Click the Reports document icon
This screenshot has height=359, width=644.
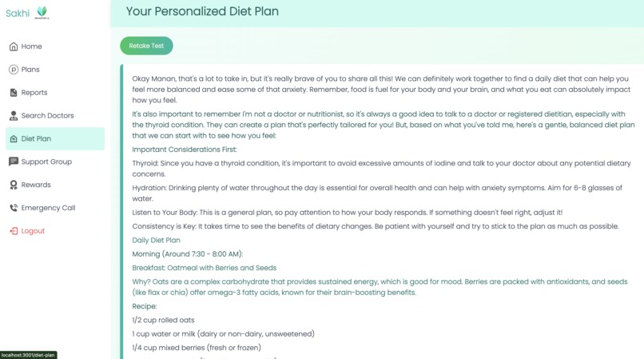tap(14, 93)
